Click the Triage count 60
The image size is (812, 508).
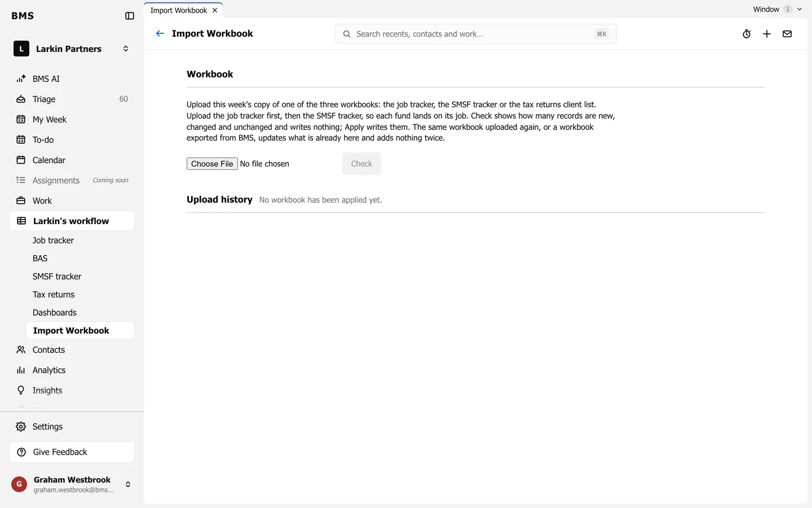[123, 99]
